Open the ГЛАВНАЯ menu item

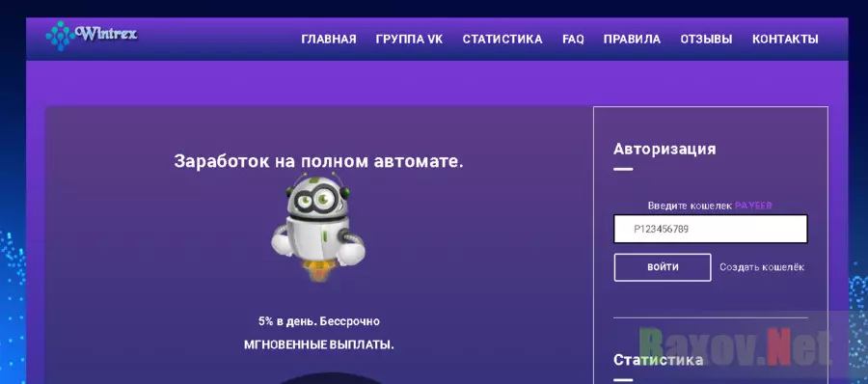pyautogui.click(x=329, y=40)
